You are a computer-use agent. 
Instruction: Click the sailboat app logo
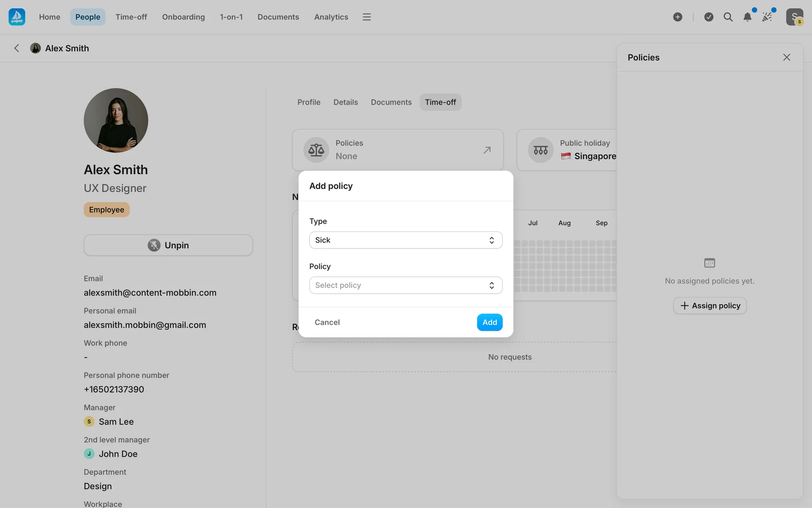17,17
